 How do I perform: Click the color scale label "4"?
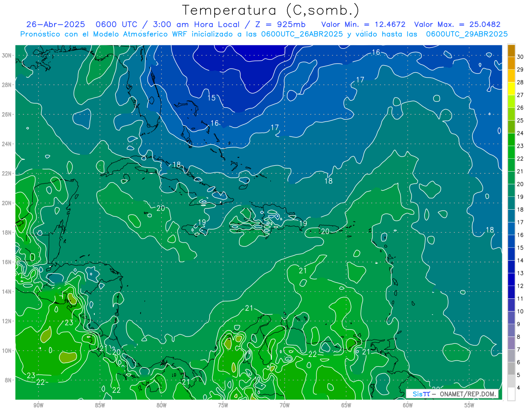click(x=519, y=388)
